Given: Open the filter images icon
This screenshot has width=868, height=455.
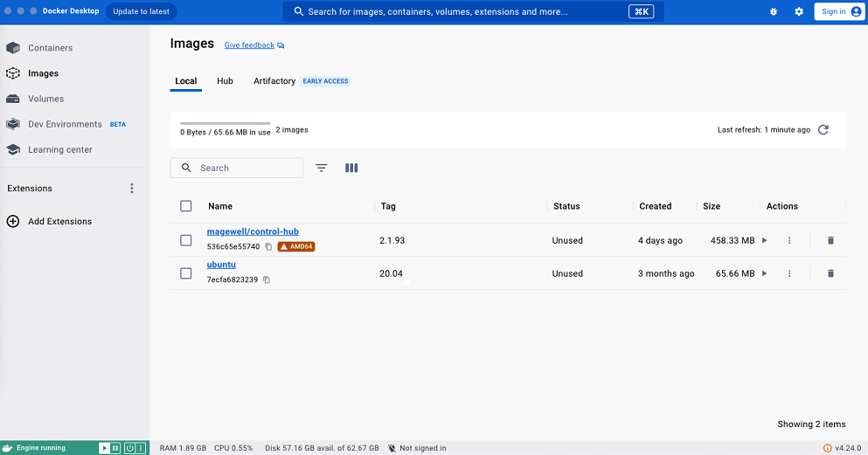Looking at the screenshot, I should (322, 168).
